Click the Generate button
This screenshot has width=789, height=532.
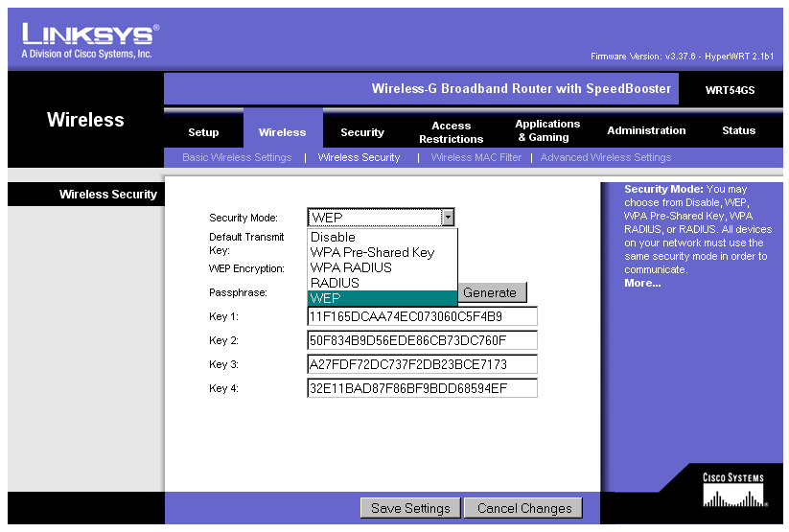point(492,292)
